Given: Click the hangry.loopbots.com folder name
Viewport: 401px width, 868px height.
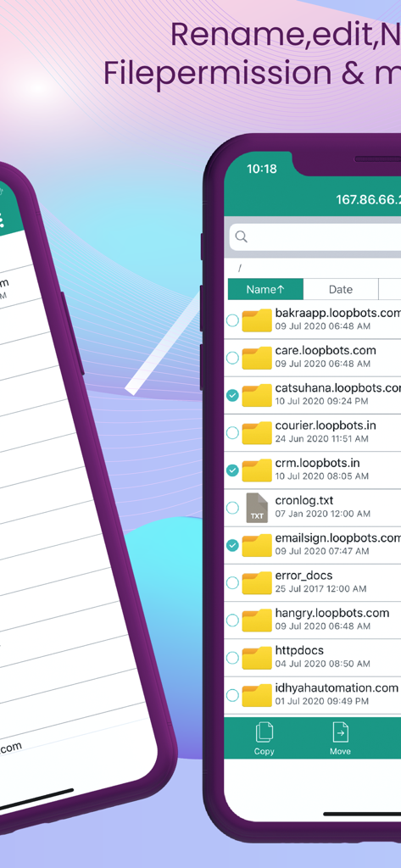Looking at the screenshot, I should click(332, 613).
